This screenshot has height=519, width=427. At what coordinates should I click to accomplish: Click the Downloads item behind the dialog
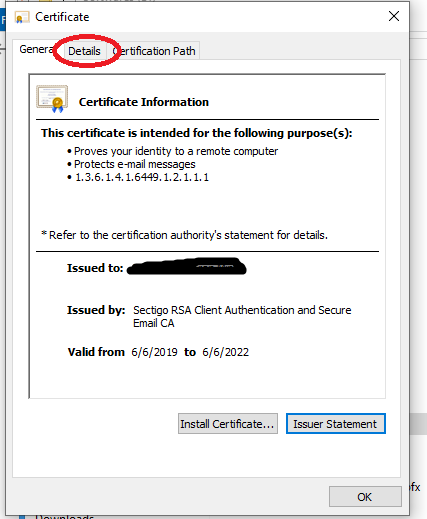(x=64, y=517)
